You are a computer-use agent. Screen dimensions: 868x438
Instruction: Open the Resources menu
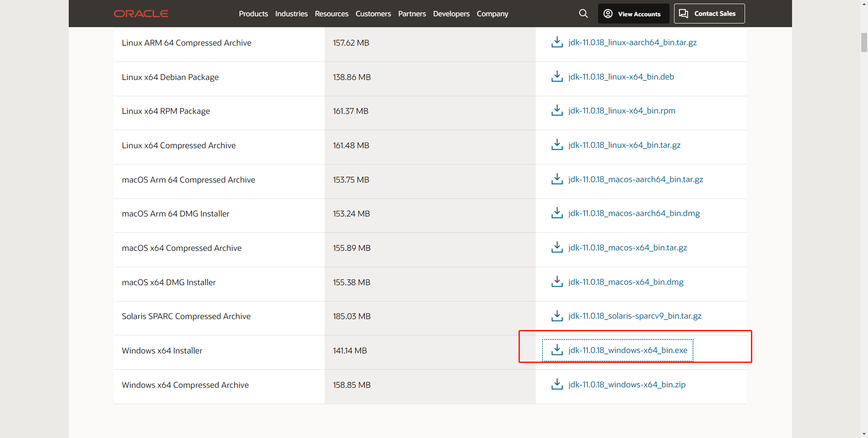click(331, 14)
